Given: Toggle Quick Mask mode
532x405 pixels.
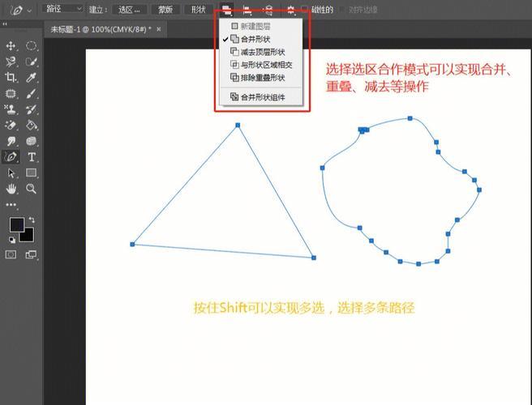Looking at the screenshot, I should [11, 254].
